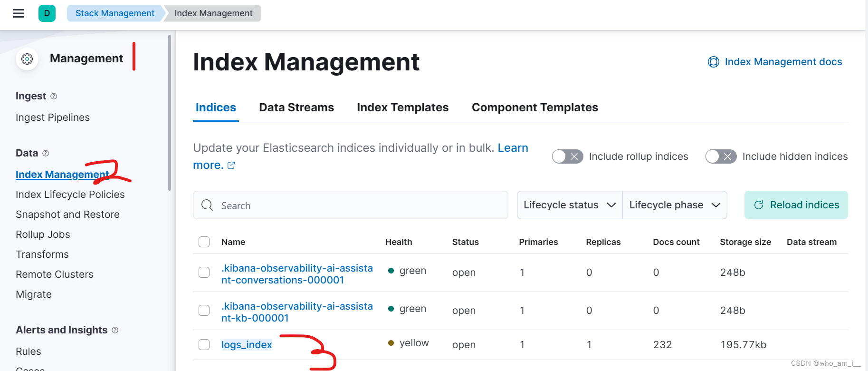This screenshot has width=868, height=371.
Task: Click the refresh icon in Reload indices
Action: tap(759, 205)
